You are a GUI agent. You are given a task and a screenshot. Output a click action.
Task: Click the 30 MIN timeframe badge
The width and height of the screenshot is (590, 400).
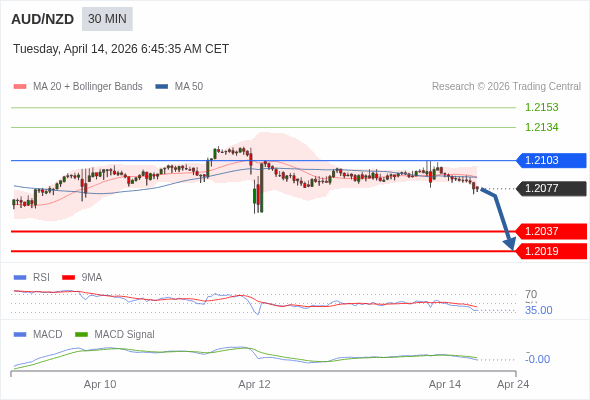coord(107,19)
